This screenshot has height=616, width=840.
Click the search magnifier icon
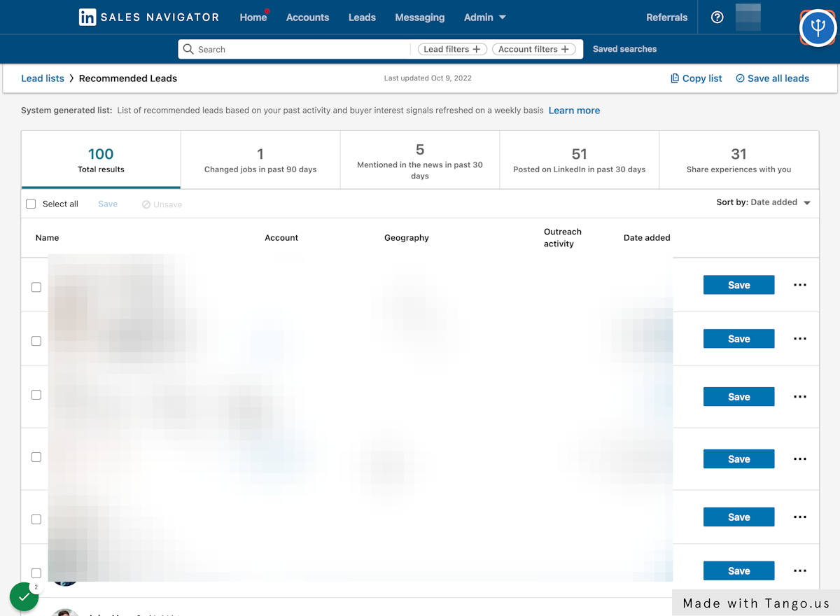click(188, 49)
